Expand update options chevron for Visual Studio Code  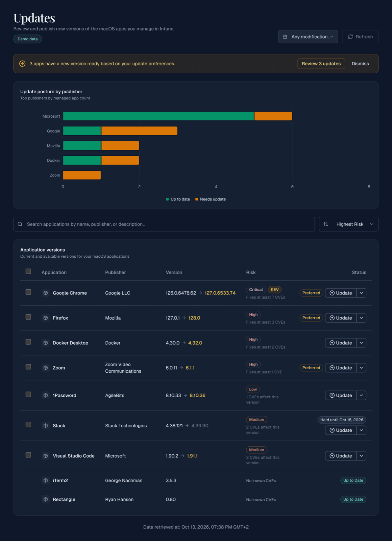tap(361, 456)
